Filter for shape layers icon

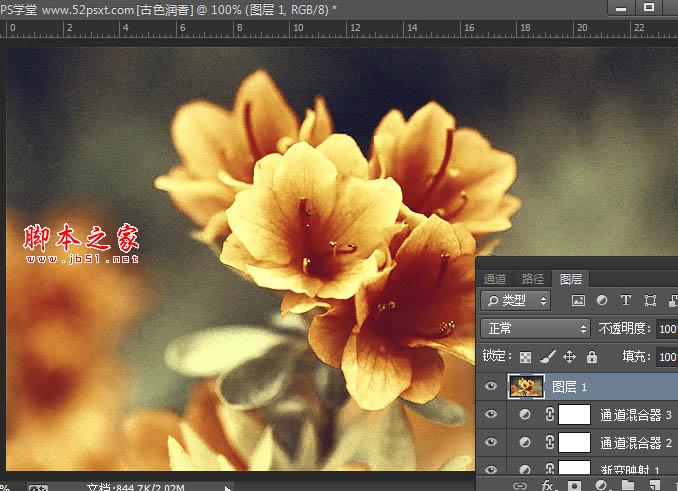point(650,300)
